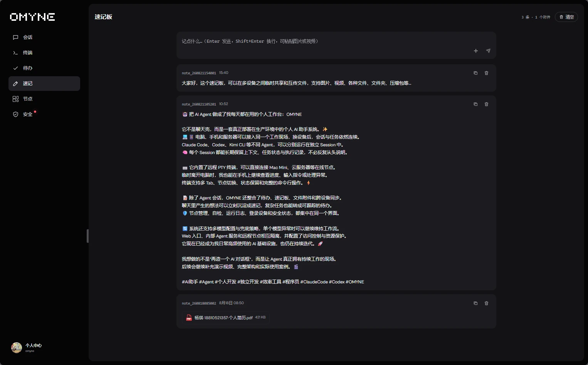Viewport: 588px width, 365px height.
Task: Switch to the 待办 list
Action: [x=44, y=68]
